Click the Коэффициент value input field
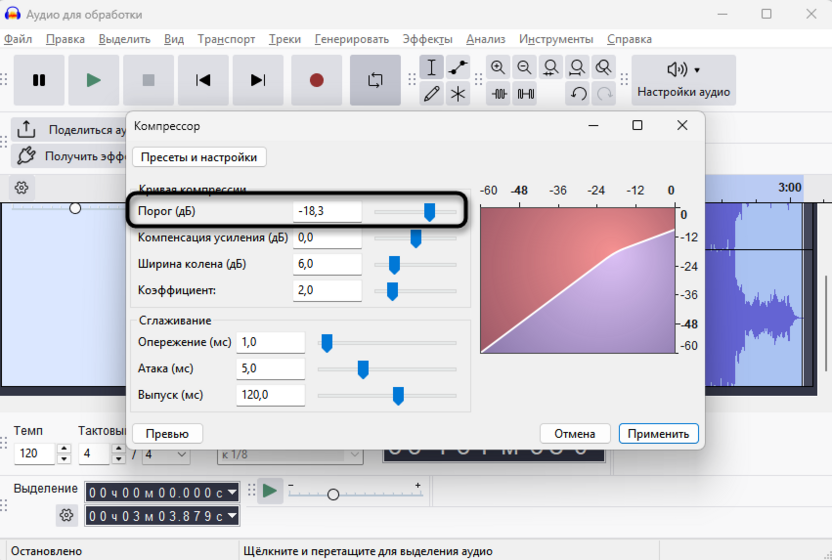 [327, 290]
